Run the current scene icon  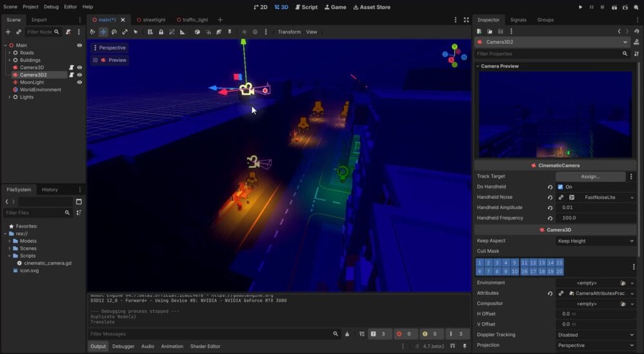click(614, 7)
